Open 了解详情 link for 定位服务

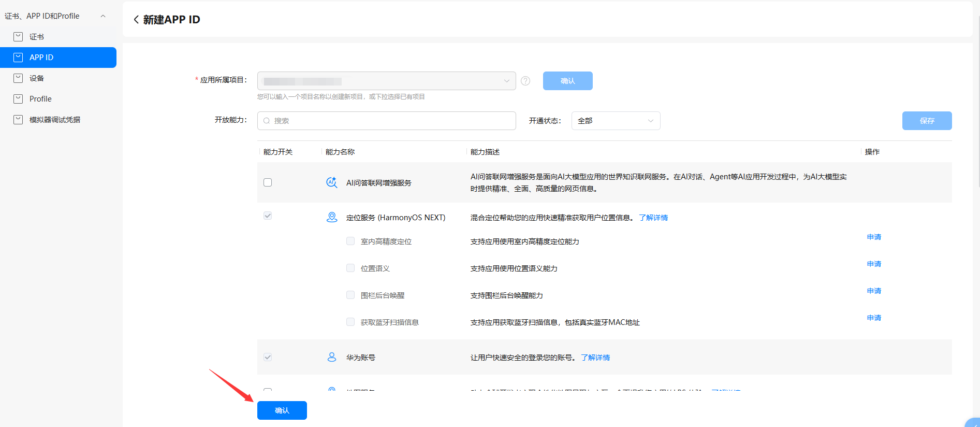click(x=653, y=218)
